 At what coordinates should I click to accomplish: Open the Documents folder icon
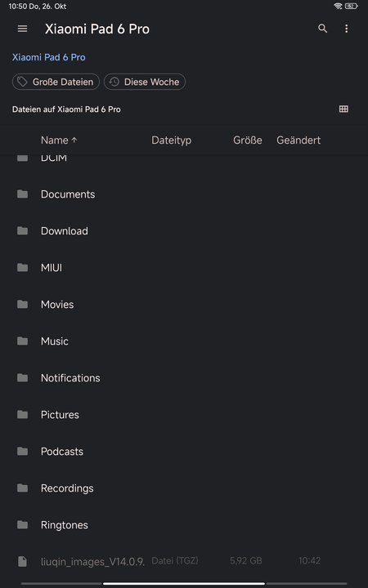23,194
